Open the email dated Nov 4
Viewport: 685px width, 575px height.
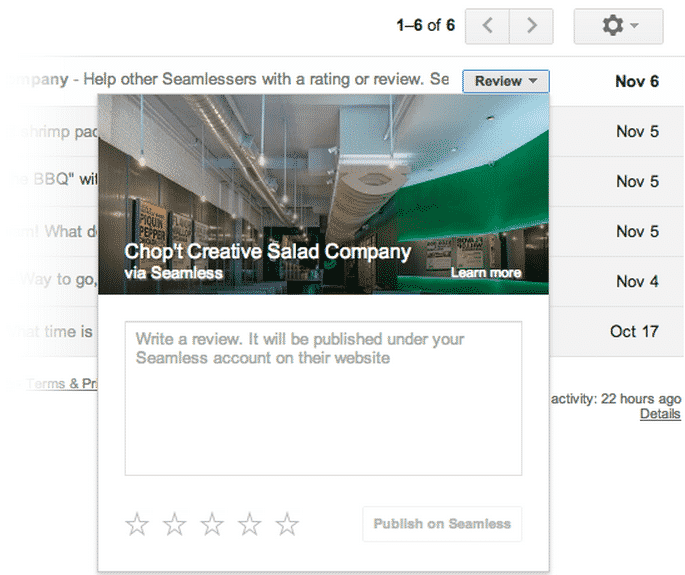point(636,281)
